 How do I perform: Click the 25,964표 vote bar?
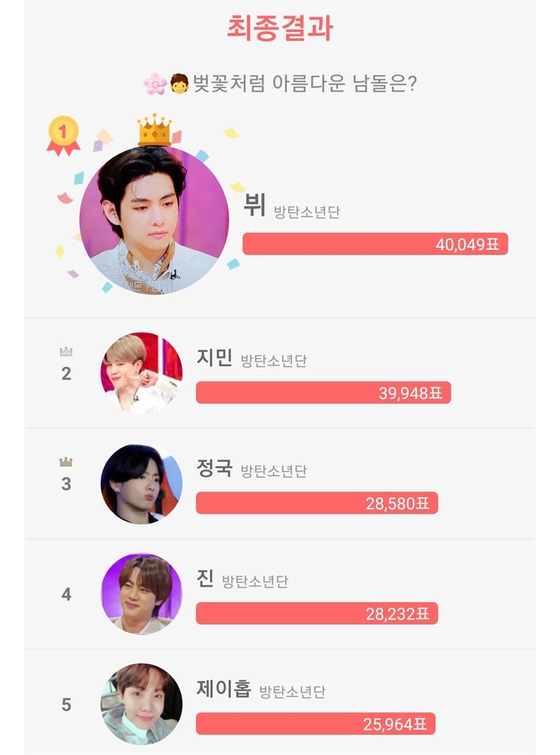pos(316,724)
